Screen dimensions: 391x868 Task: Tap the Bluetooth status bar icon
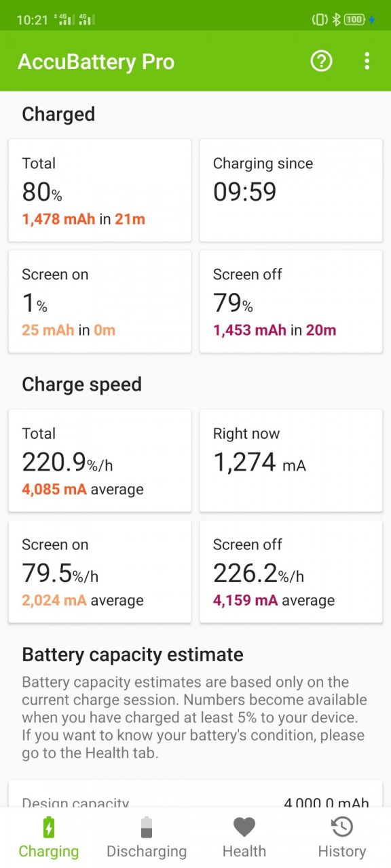pos(335,20)
